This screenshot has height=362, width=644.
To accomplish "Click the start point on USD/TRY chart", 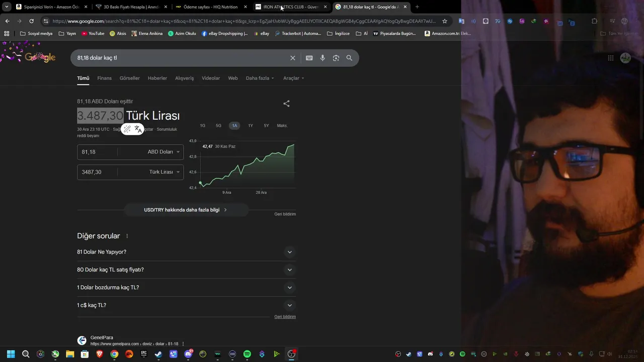I will 200,183.
